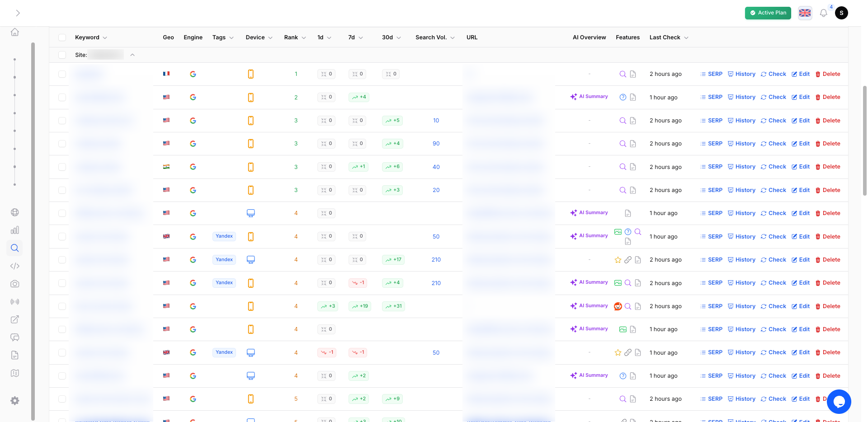Check the first keyword row's checkbox

(62, 74)
